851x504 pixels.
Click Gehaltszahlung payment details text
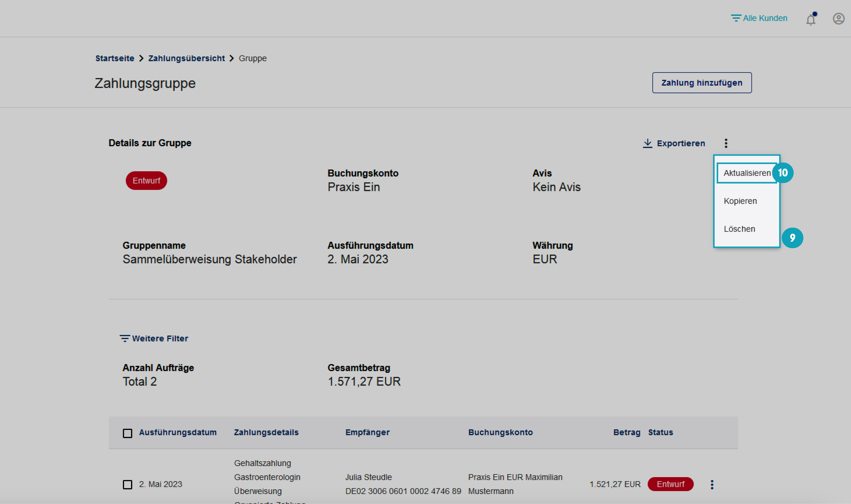click(x=262, y=463)
